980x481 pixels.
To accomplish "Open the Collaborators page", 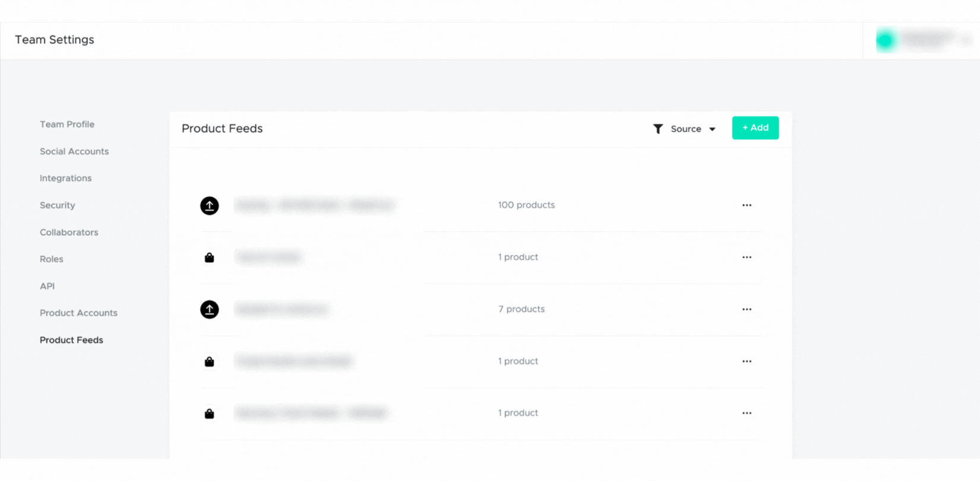I will [x=69, y=232].
